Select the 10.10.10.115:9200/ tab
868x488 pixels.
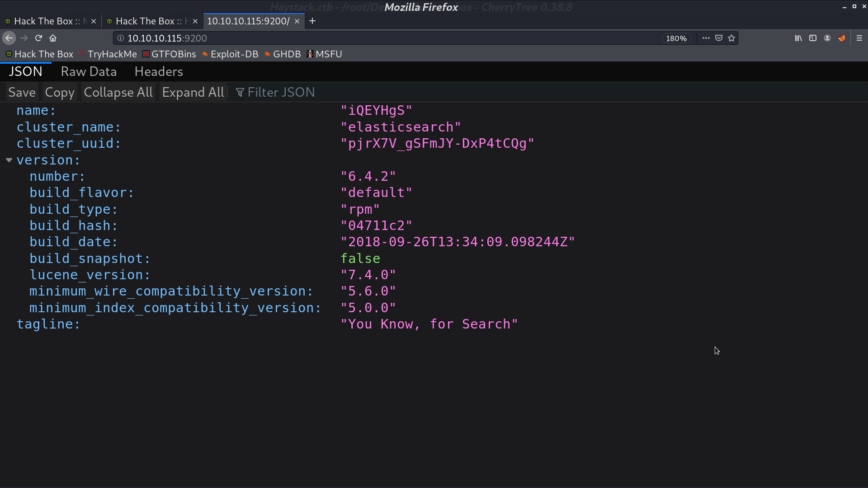248,21
